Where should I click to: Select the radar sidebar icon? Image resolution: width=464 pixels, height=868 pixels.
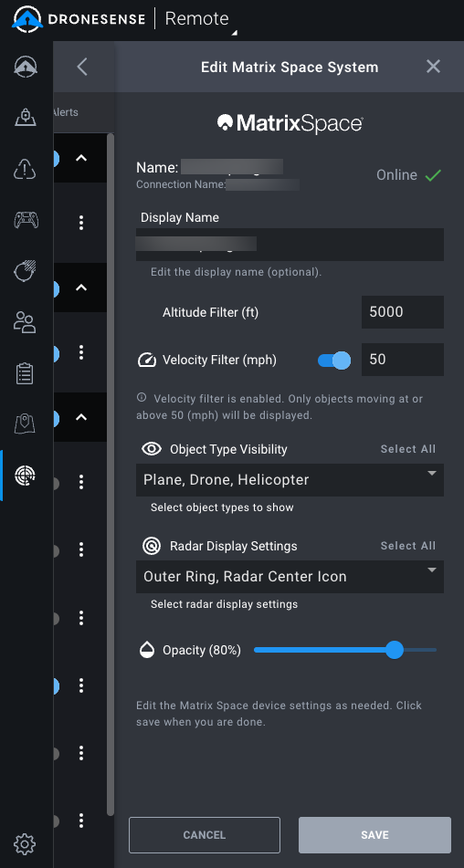click(x=26, y=476)
